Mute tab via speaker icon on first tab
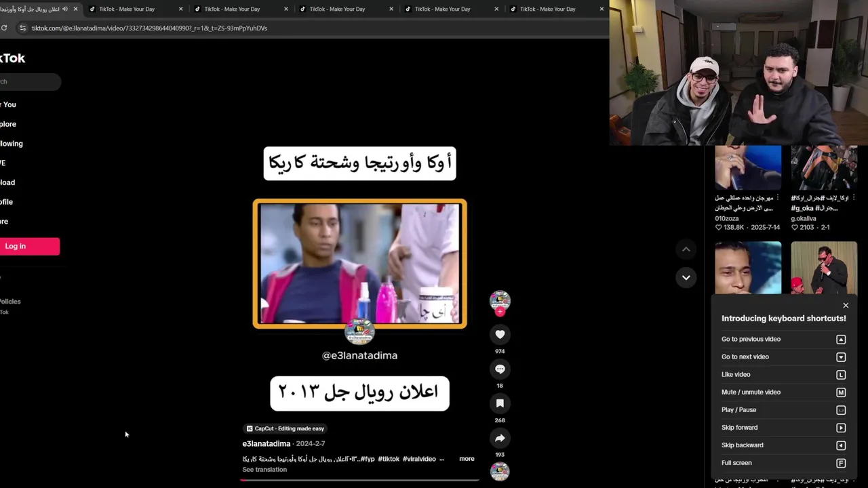Image resolution: width=868 pixels, height=488 pixels. tap(65, 9)
